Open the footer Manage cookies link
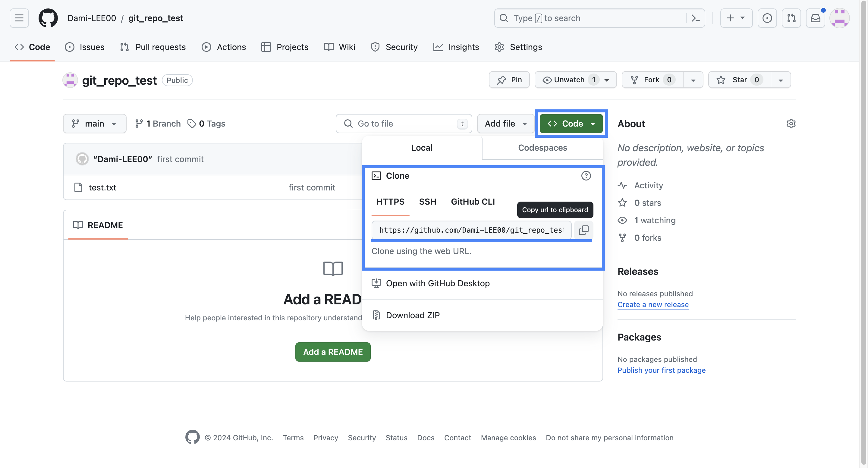868x468 pixels. [x=508, y=437]
